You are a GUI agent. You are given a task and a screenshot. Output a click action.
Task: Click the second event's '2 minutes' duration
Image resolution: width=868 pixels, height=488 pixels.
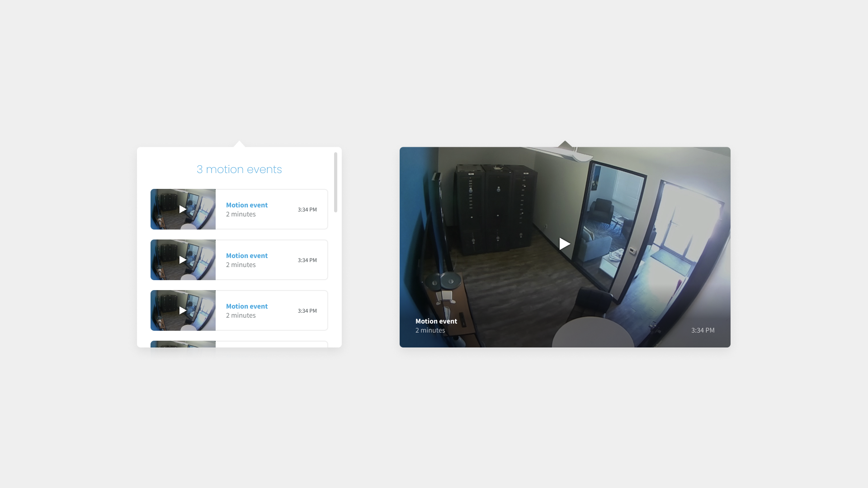(241, 265)
